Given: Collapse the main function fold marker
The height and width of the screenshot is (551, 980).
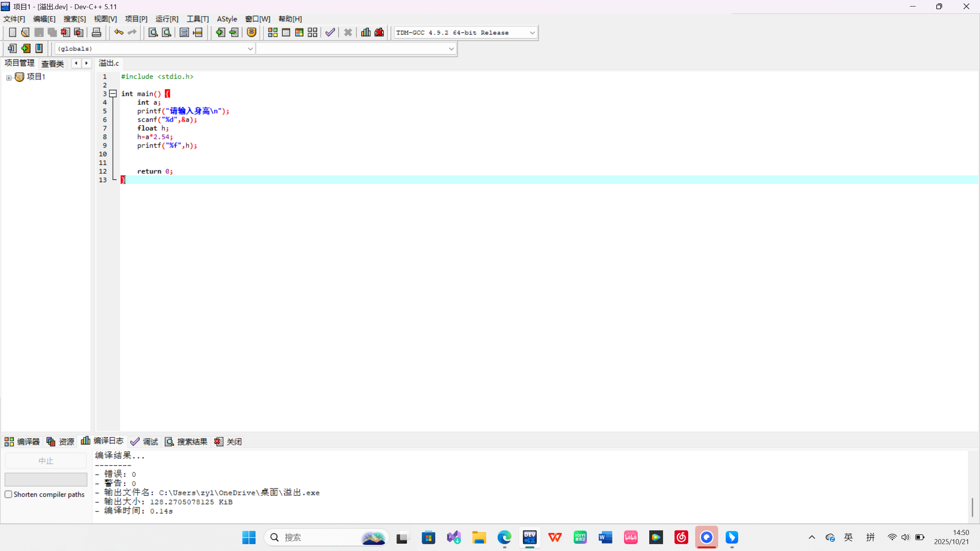Looking at the screenshot, I should click(113, 93).
